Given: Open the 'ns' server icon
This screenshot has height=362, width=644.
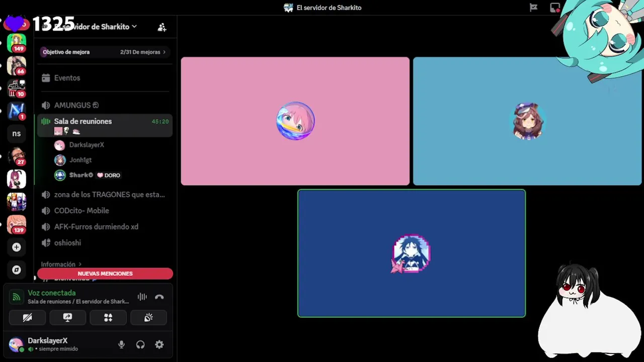Looking at the screenshot, I should tap(17, 133).
